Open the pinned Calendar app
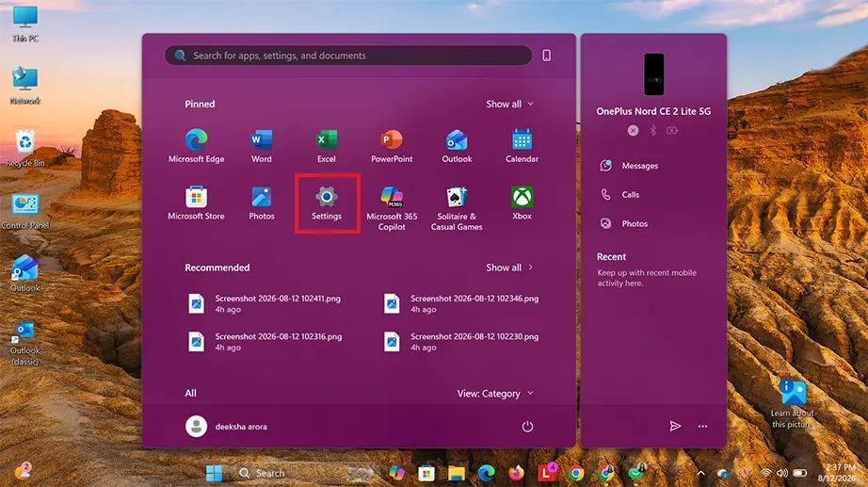This screenshot has height=487, width=868. [x=522, y=145]
